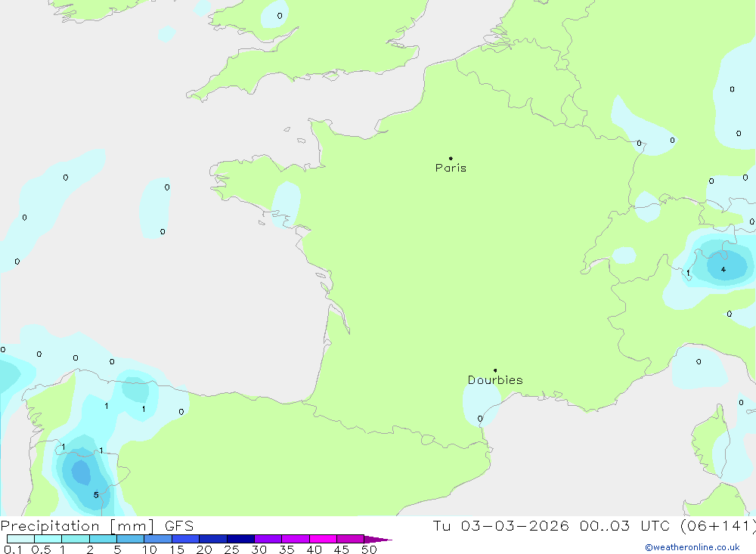Click the Paris city marker dot
Screen dimensions: 756x554
pos(451,158)
